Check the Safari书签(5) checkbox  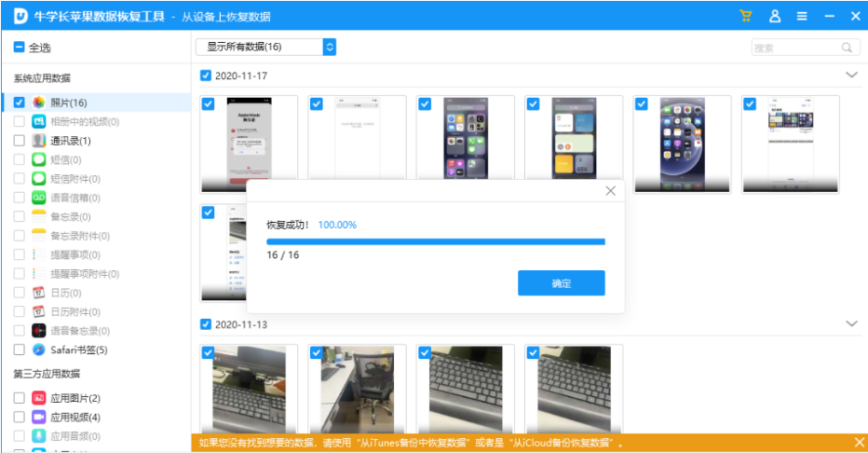(19, 350)
